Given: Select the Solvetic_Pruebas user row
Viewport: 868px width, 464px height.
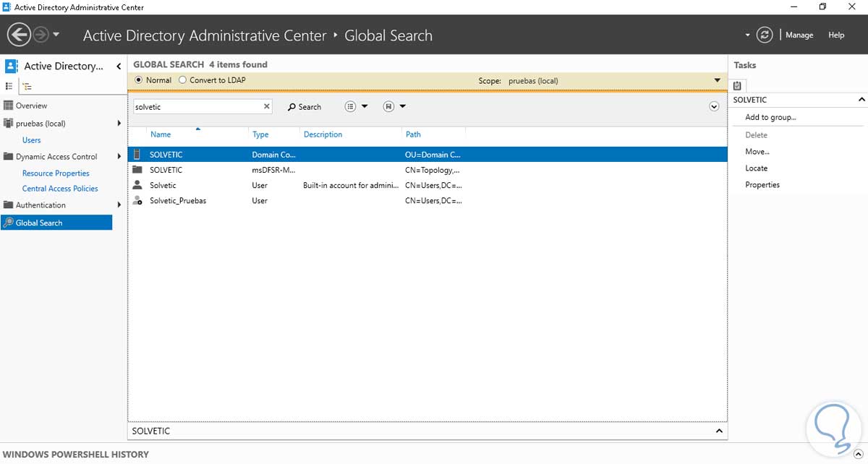Looking at the screenshot, I should 178,200.
